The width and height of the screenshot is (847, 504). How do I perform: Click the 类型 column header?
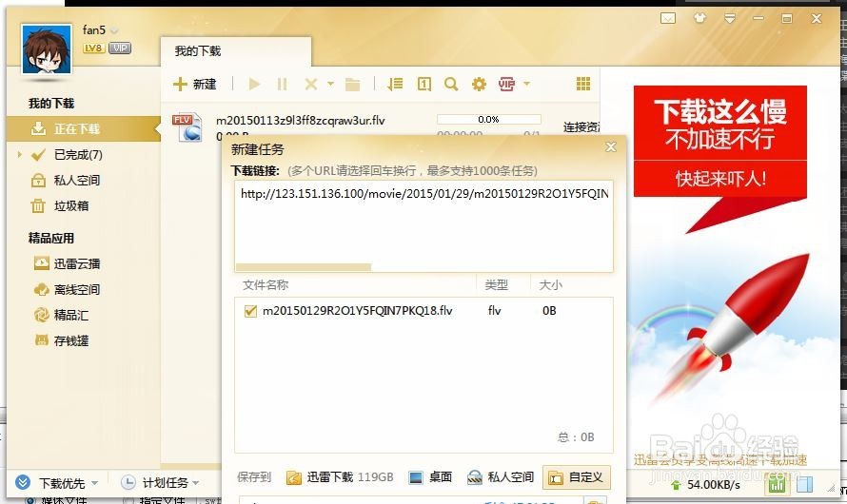click(x=496, y=285)
